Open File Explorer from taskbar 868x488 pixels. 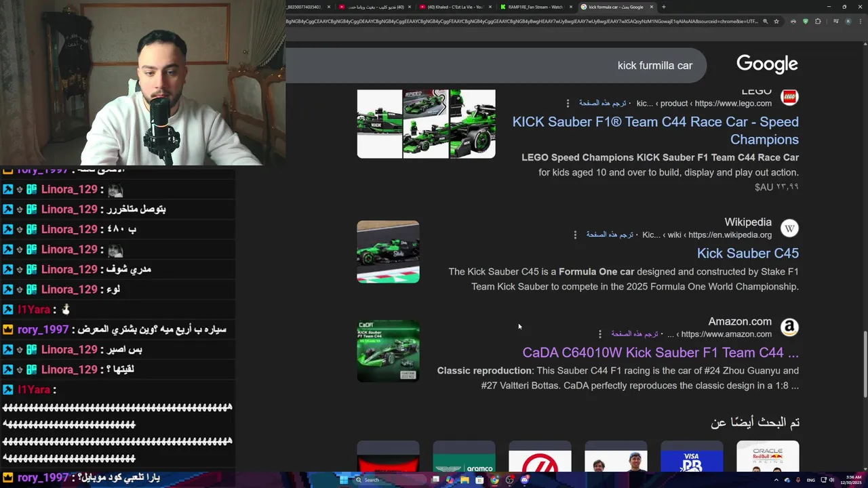click(465, 480)
